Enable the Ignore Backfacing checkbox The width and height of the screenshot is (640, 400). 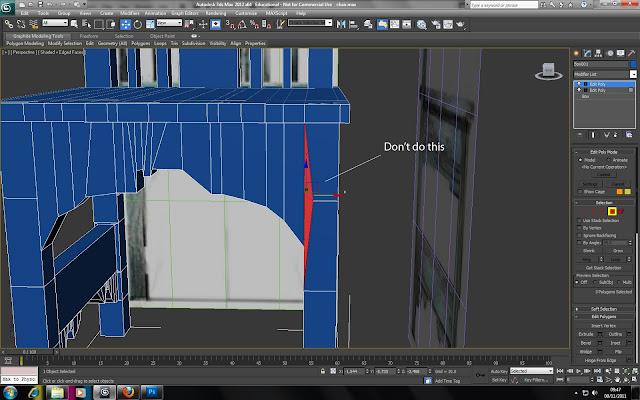tap(580, 234)
